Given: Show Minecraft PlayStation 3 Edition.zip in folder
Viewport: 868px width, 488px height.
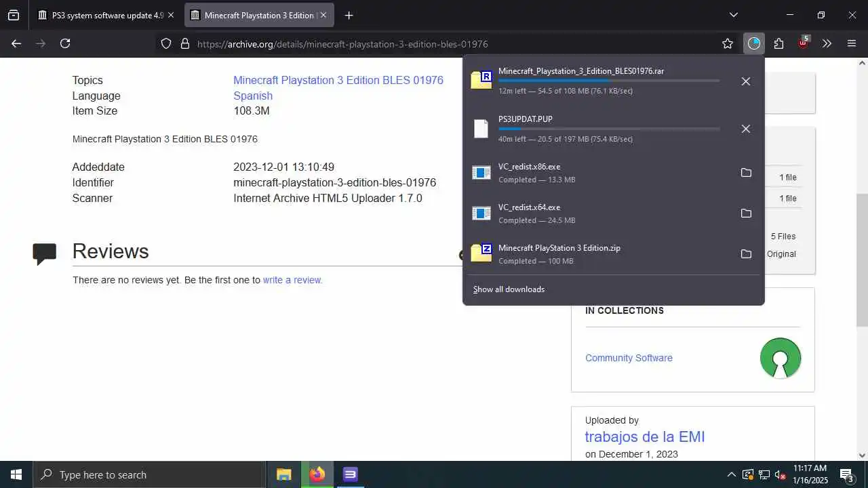Looking at the screenshot, I should click(x=746, y=254).
